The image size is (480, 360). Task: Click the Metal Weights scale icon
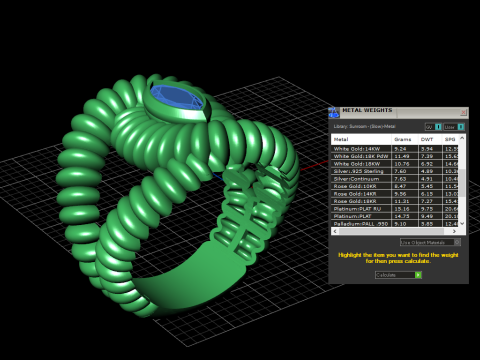tap(334, 113)
